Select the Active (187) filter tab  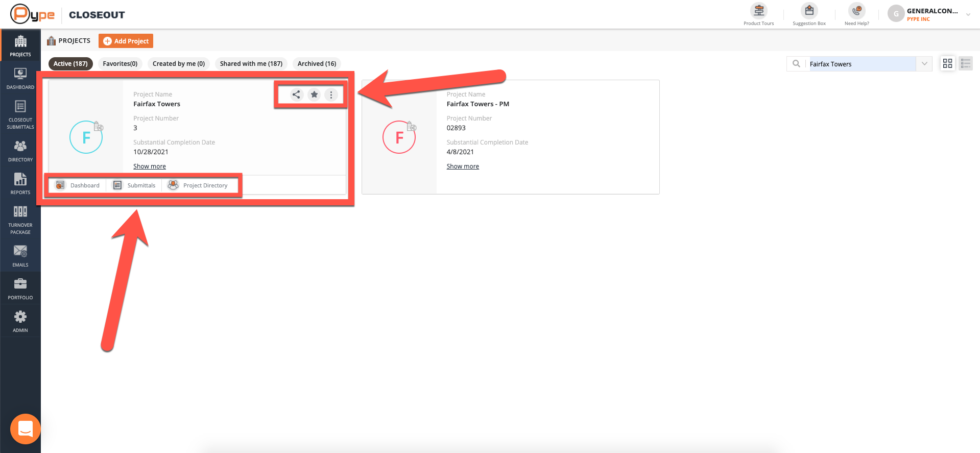pyautogui.click(x=70, y=64)
